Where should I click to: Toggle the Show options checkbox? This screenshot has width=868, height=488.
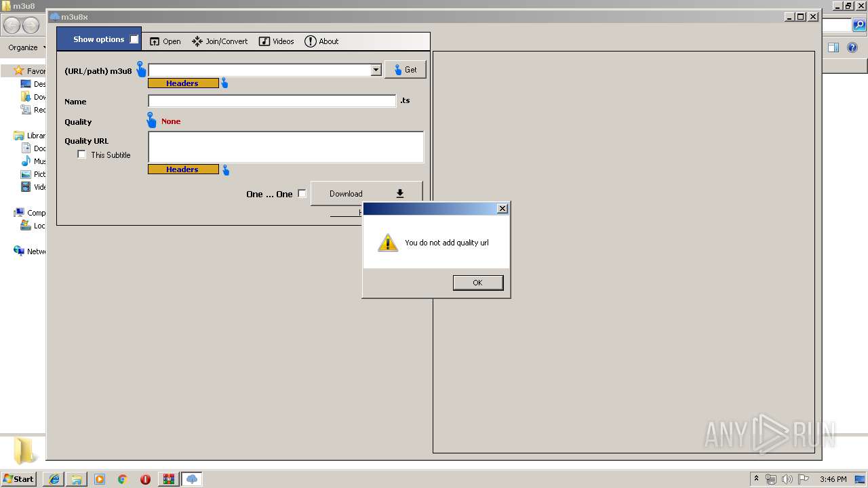tap(134, 39)
